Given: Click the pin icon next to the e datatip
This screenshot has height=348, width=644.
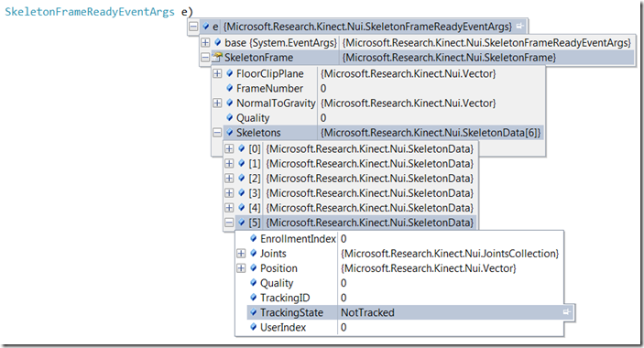Looking at the screenshot, I should [520, 27].
